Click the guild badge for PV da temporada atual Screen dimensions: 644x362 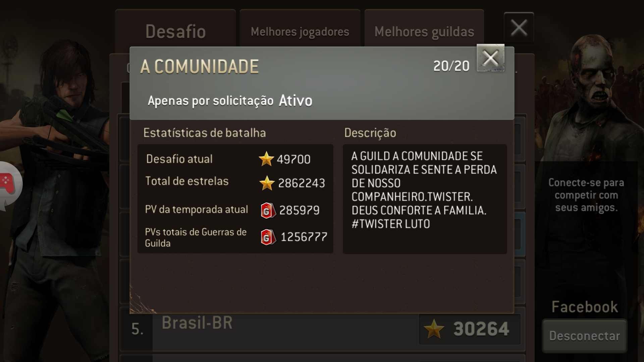(268, 210)
